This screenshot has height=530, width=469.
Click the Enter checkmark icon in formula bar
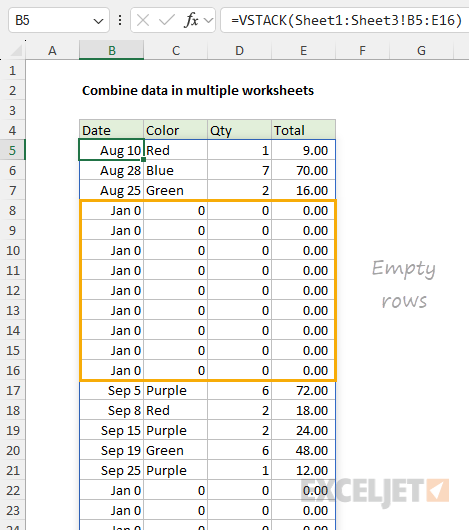click(167, 21)
